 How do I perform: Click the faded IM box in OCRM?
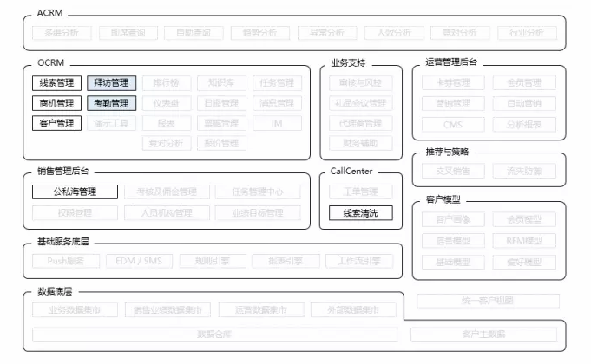[x=277, y=123]
